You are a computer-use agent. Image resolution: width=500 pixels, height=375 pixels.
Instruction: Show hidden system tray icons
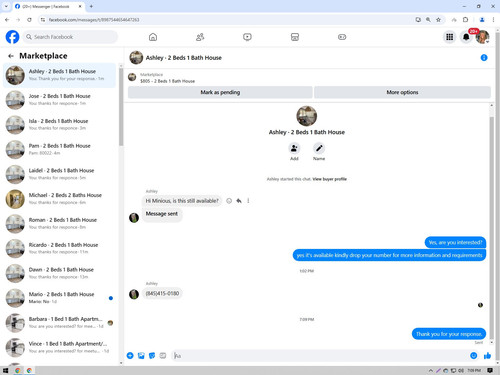(x=431, y=370)
